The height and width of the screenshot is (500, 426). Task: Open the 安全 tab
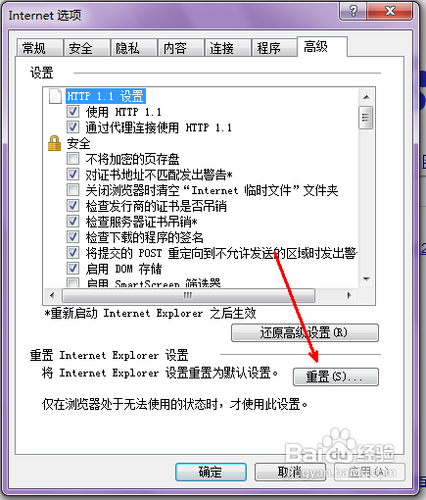tap(87, 48)
